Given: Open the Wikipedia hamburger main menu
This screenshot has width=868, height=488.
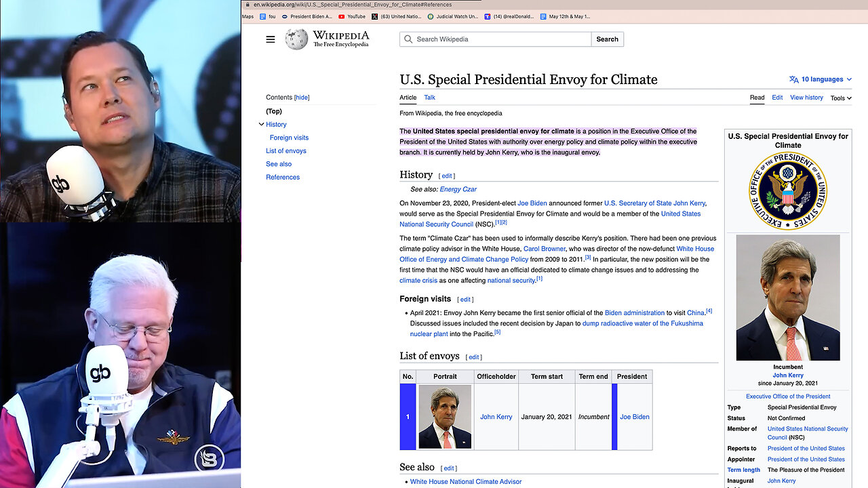Looking at the screenshot, I should [x=271, y=39].
